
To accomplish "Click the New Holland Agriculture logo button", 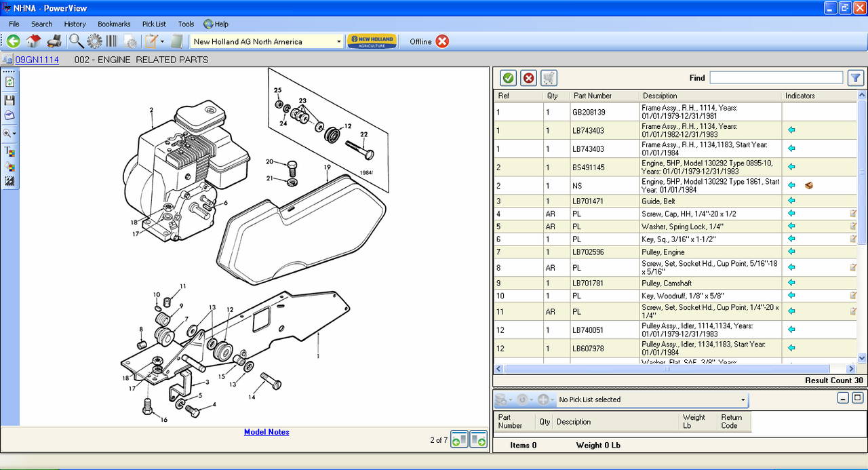I will (x=372, y=41).
